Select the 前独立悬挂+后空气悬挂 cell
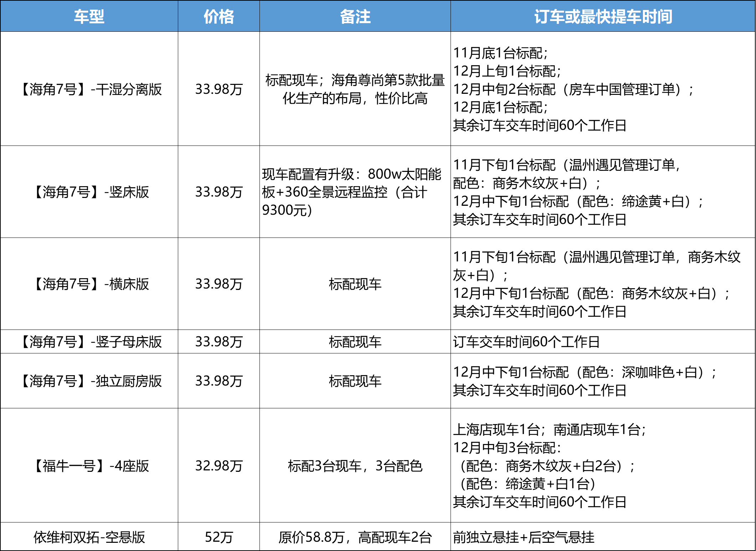 click(x=603, y=537)
